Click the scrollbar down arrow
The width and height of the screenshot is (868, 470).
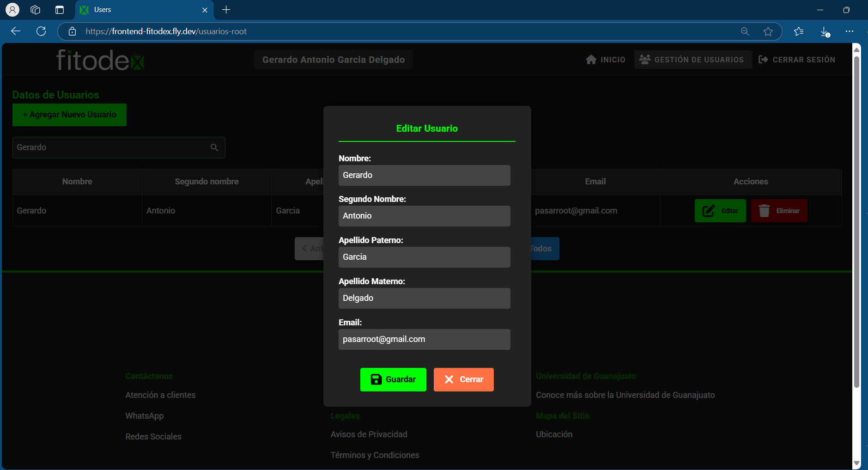click(856, 463)
